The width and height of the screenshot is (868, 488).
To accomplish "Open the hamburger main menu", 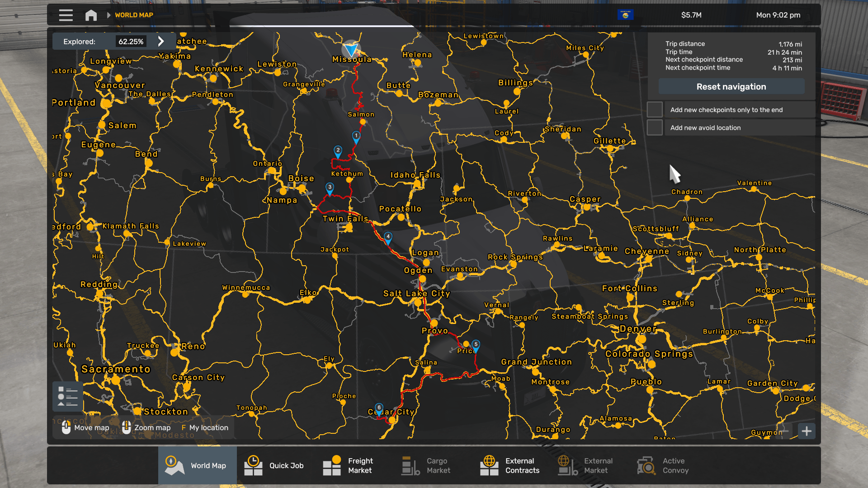I will pyautogui.click(x=66, y=15).
